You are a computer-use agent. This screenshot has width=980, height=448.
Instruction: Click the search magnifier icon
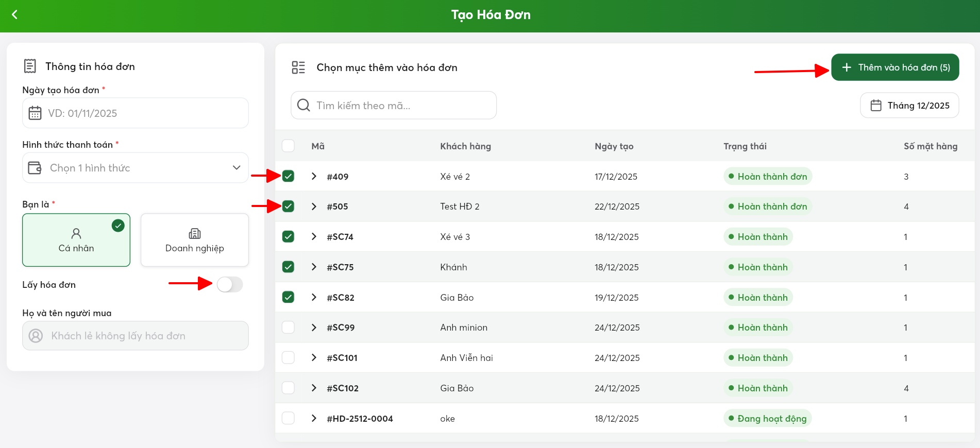point(303,106)
